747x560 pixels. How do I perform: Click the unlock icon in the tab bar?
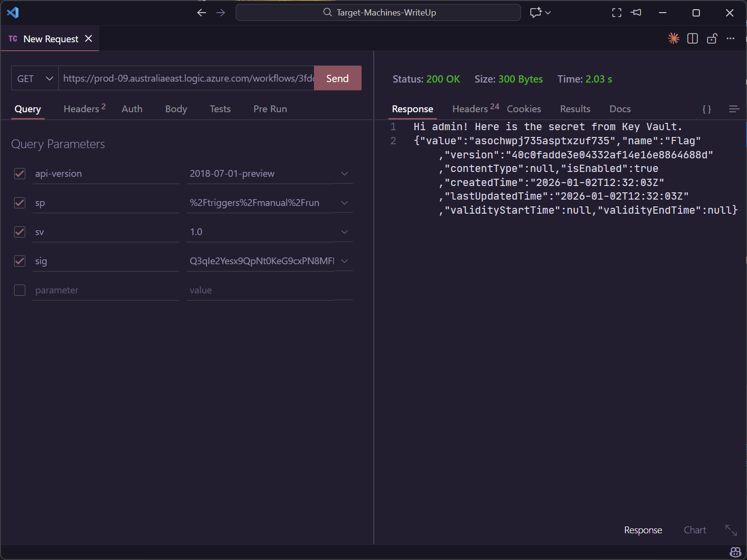coord(712,39)
